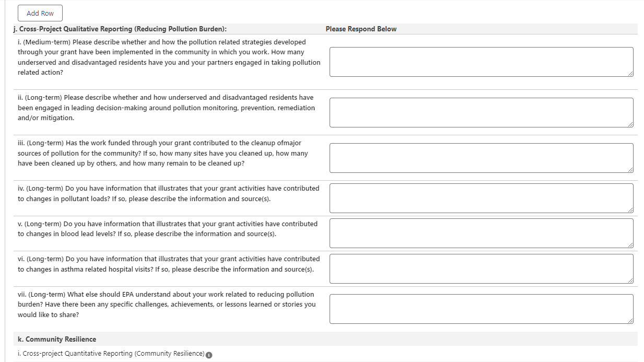The image size is (644, 362).
Task: Click resize handle of cleanup sites text area
Action: [x=630, y=170]
